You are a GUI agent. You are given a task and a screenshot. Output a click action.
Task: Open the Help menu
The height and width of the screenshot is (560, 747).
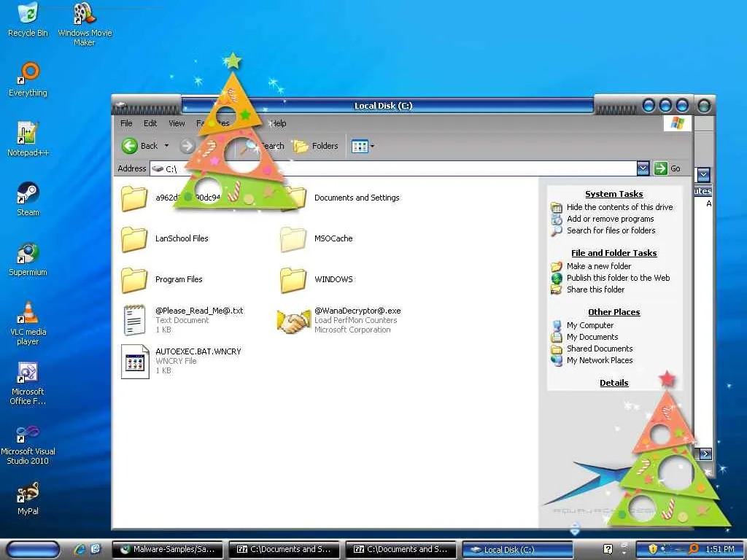(x=278, y=123)
